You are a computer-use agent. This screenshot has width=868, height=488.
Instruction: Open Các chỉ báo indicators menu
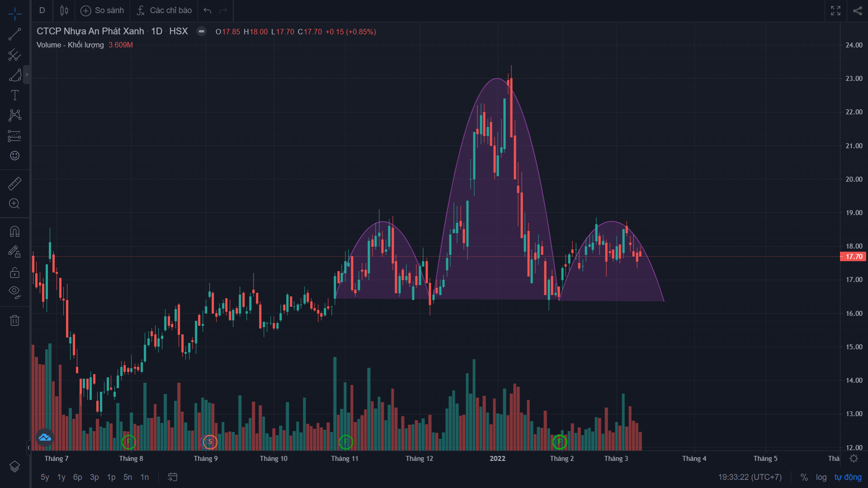[164, 10]
